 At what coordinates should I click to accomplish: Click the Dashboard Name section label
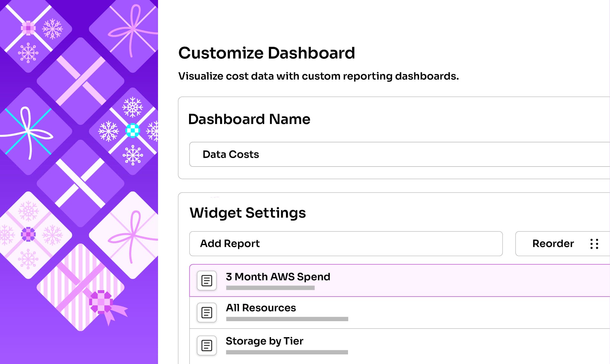pos(250,119)
